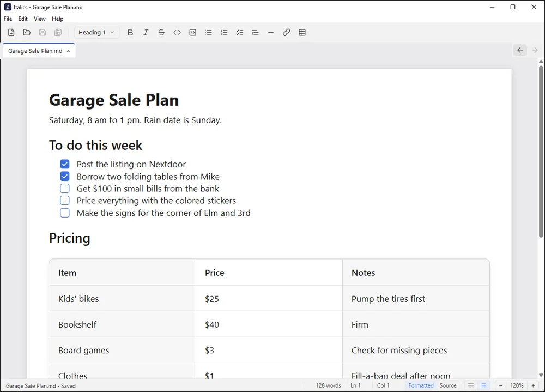Open the Heading 1 style dropdown

[96, 32]
